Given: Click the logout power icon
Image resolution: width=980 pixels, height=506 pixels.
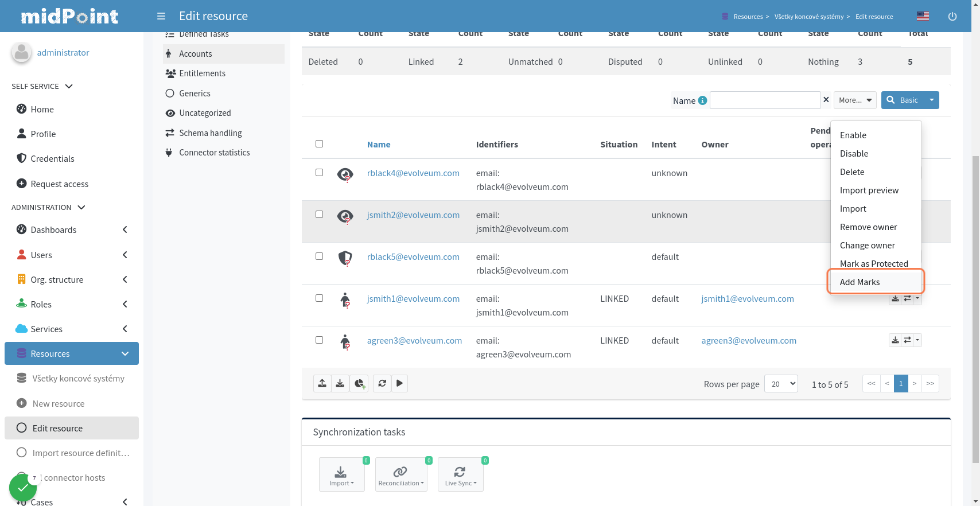Looking at the screenshot, I should click(x=952, y=17).
